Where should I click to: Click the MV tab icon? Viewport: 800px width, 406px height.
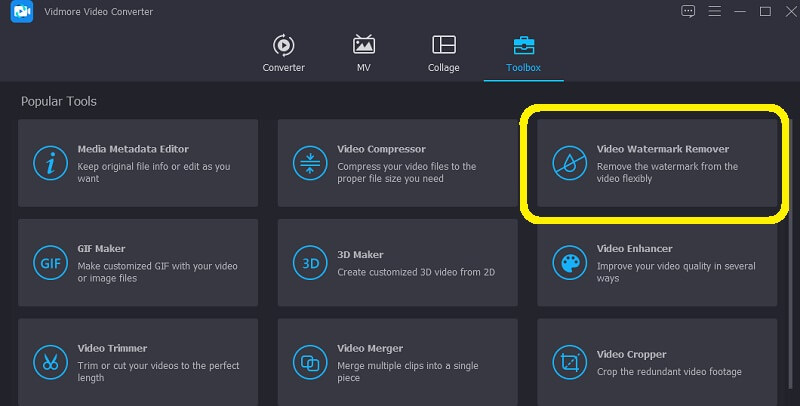coord(364,45)
